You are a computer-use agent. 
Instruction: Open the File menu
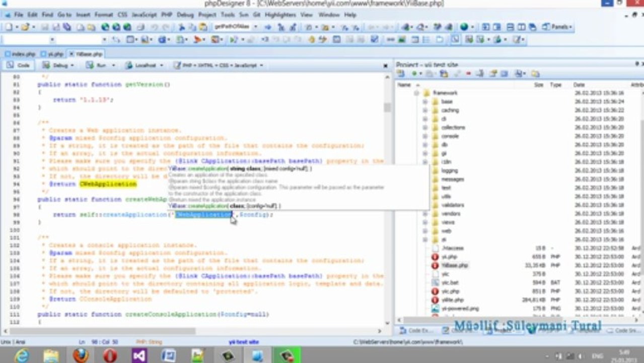click(19, 15)
